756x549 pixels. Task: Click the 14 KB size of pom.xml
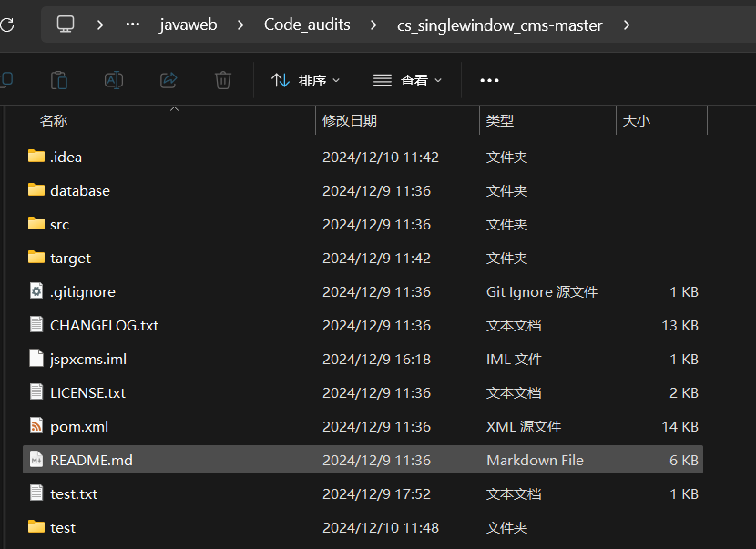pyautogui.click(x=679, y=427)
